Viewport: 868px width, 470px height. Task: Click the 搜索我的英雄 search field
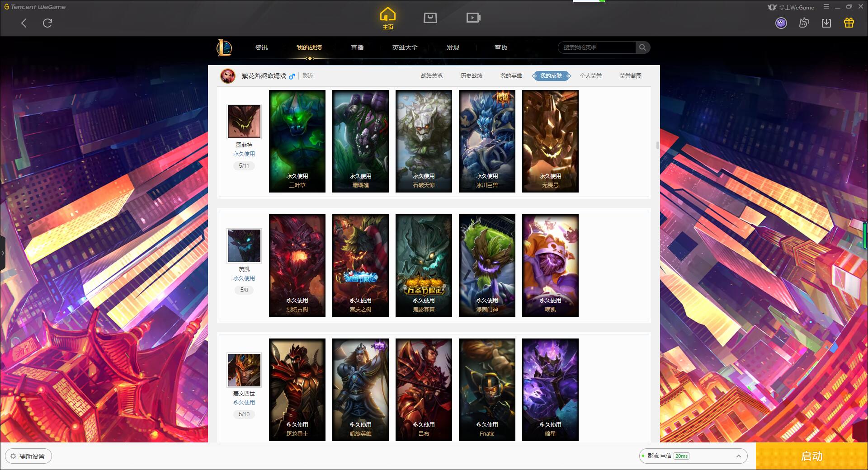[597, 47]
